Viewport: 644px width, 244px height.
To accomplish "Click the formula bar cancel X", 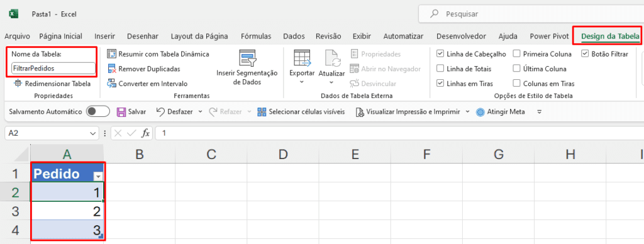I will tap(118, 133).
